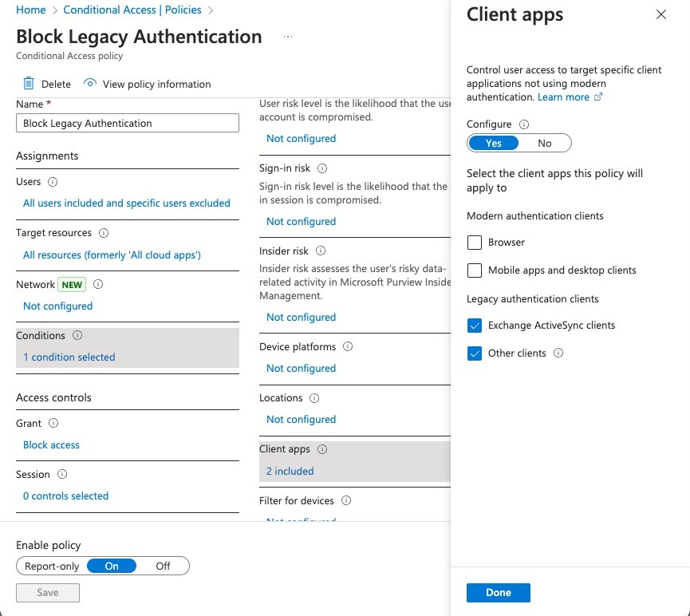
Task: Click 'Modern authentication clients' heading
Action: pos(534,215)
